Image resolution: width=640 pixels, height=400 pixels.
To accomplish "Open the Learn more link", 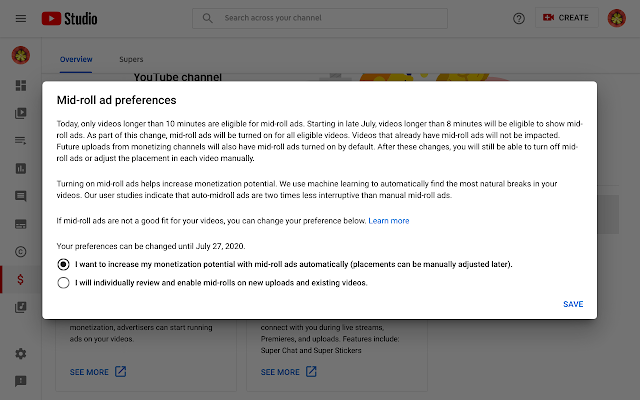I will point(389,221).
